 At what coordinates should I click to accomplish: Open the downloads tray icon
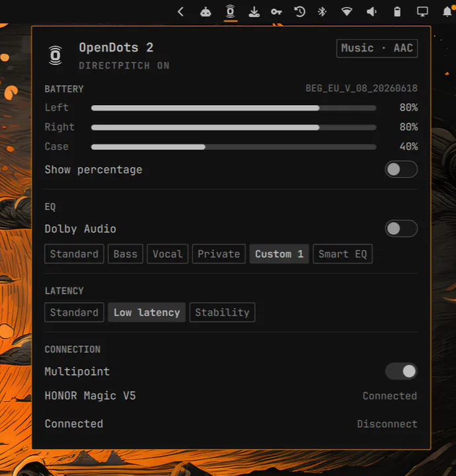(254, 12)
